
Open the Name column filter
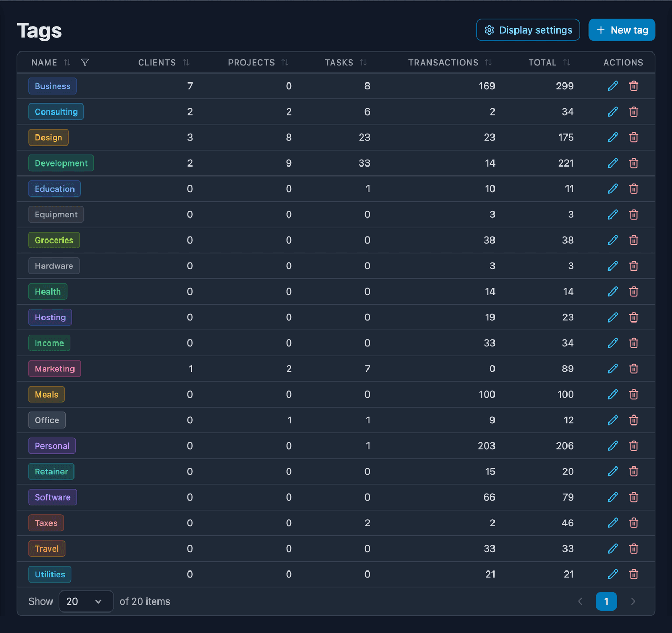(85, 63)
